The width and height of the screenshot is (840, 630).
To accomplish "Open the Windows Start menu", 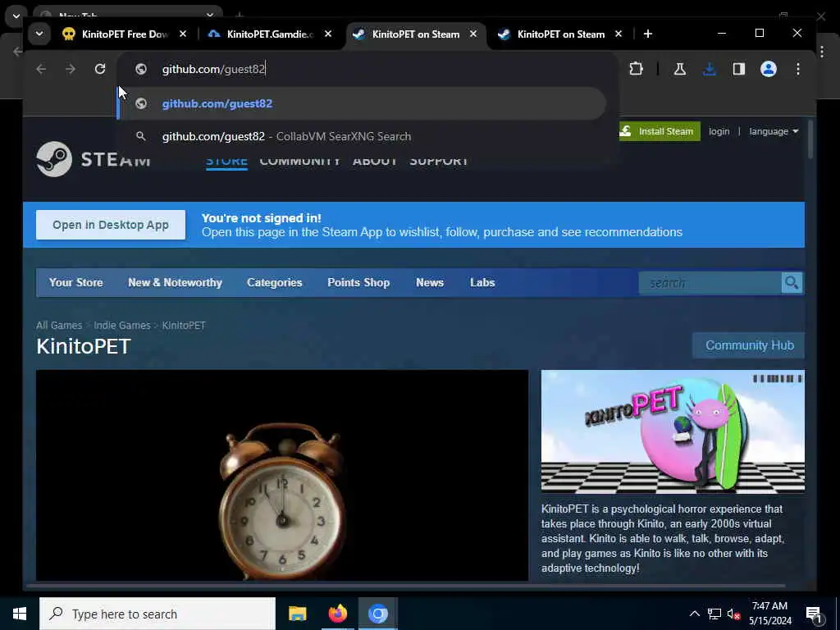I will coord(20,614).
